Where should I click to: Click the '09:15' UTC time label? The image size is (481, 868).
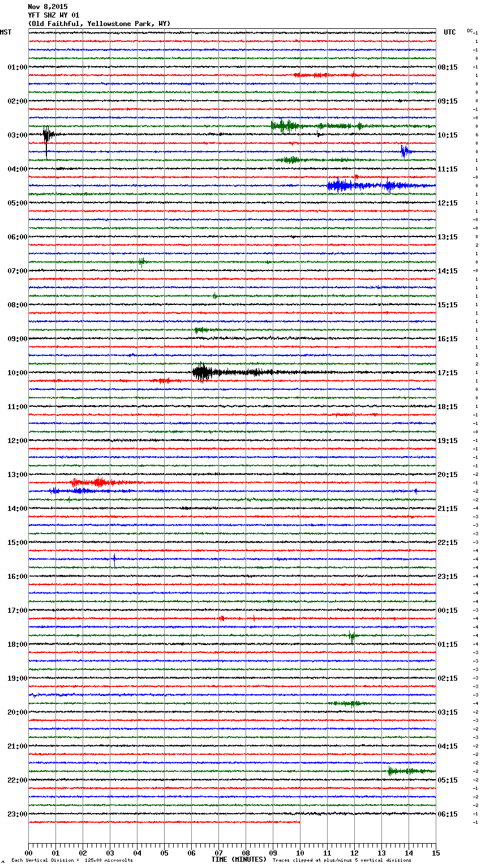(x=448, y=101)
